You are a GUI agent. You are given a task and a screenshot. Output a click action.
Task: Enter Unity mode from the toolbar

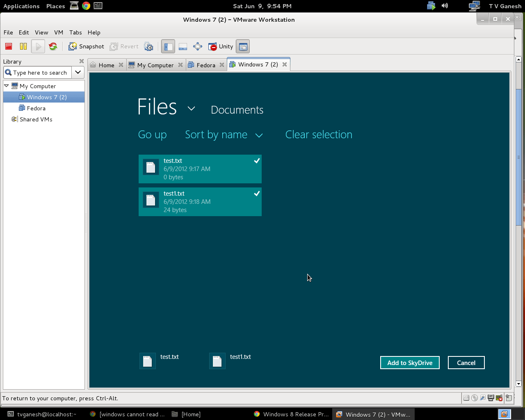[221, 46]
